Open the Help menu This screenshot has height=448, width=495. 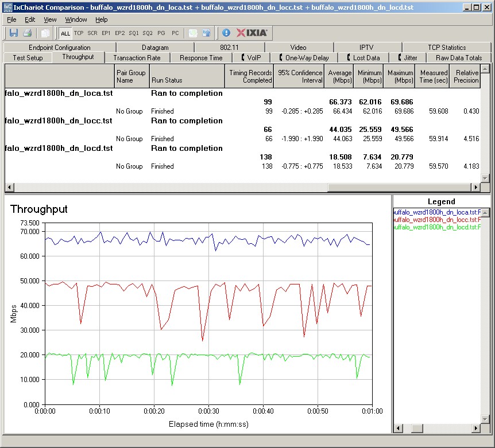coord(101,20)
